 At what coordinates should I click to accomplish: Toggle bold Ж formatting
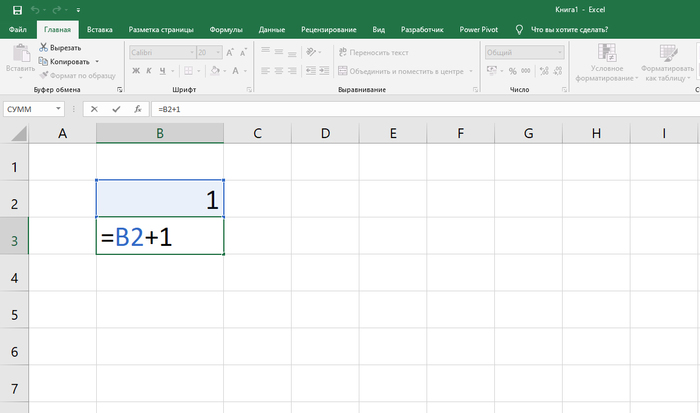[136, 71]
